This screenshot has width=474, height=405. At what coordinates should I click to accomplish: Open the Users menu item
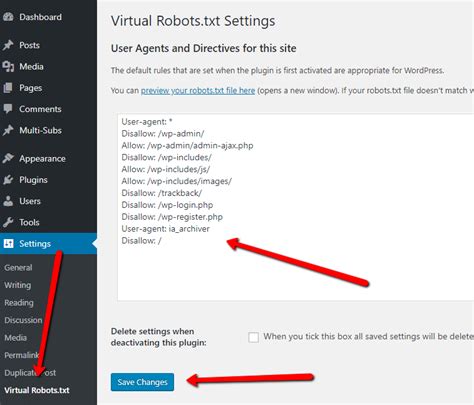pos(48,201)
